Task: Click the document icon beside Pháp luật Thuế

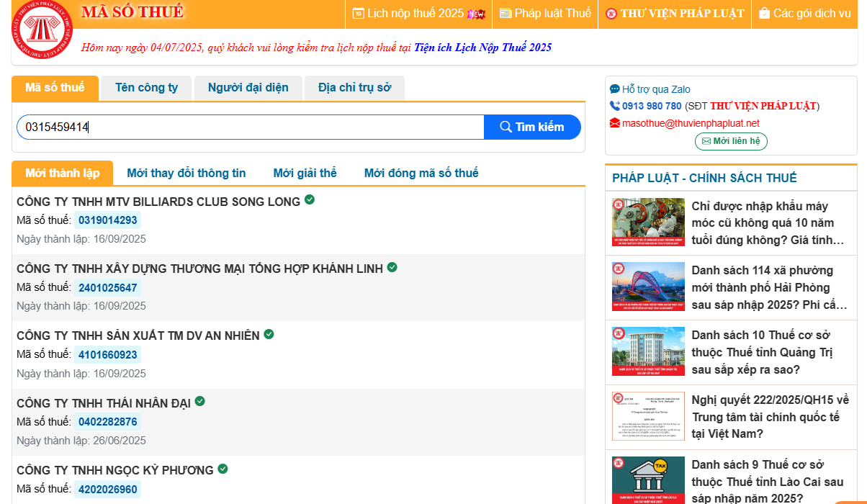Action: 505,14
